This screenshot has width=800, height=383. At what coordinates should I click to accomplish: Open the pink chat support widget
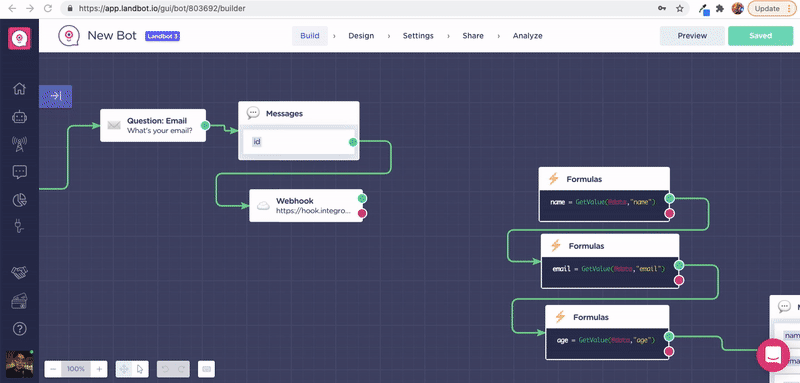773,354
